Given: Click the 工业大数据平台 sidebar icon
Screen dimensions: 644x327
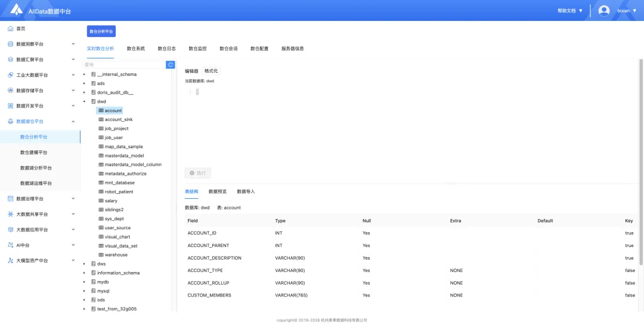Looking at the screenshot, I should click(x=11, y=75).
